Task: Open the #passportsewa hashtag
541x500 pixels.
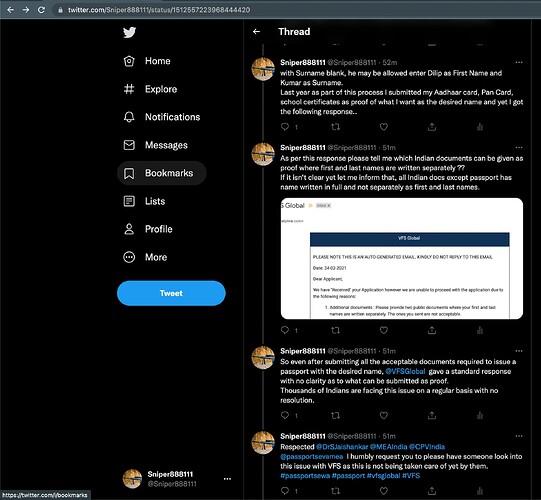Action: pos(305,476)
